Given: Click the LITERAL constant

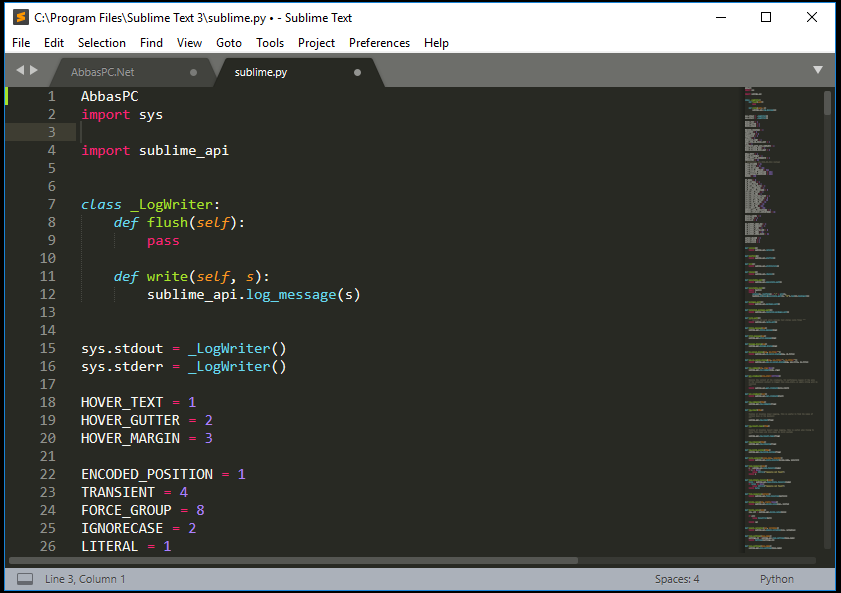Looking at the screenshot, I should (x=109, y=546).
